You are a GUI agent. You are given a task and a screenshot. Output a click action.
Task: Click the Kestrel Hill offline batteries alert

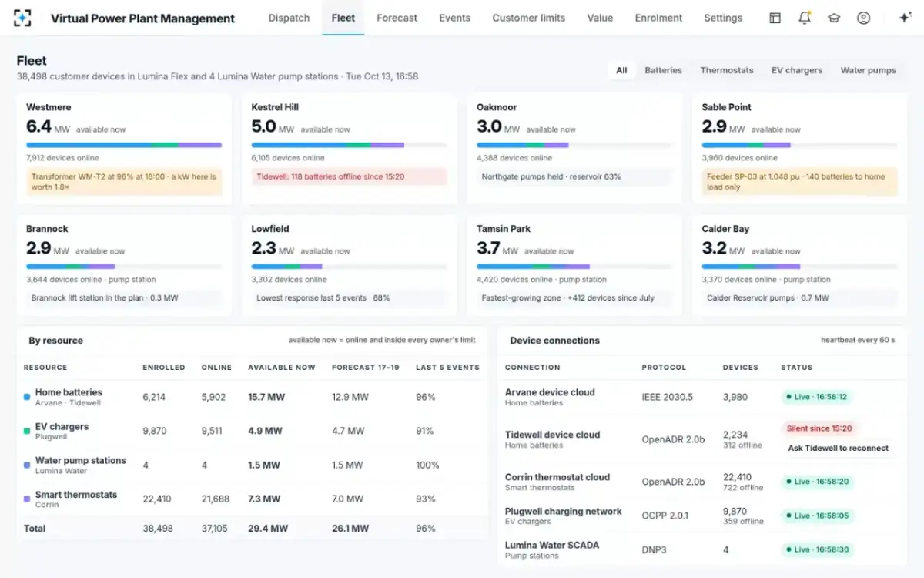(349, 176)
